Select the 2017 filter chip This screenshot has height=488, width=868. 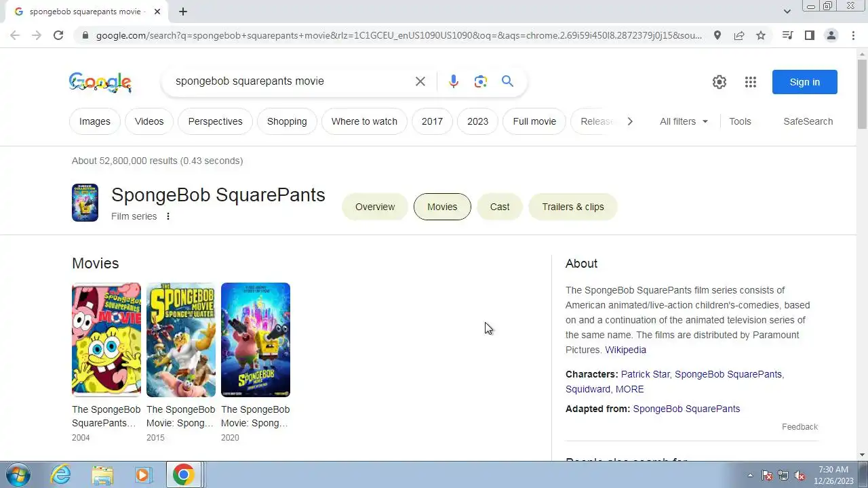click(x=432, y=121)
